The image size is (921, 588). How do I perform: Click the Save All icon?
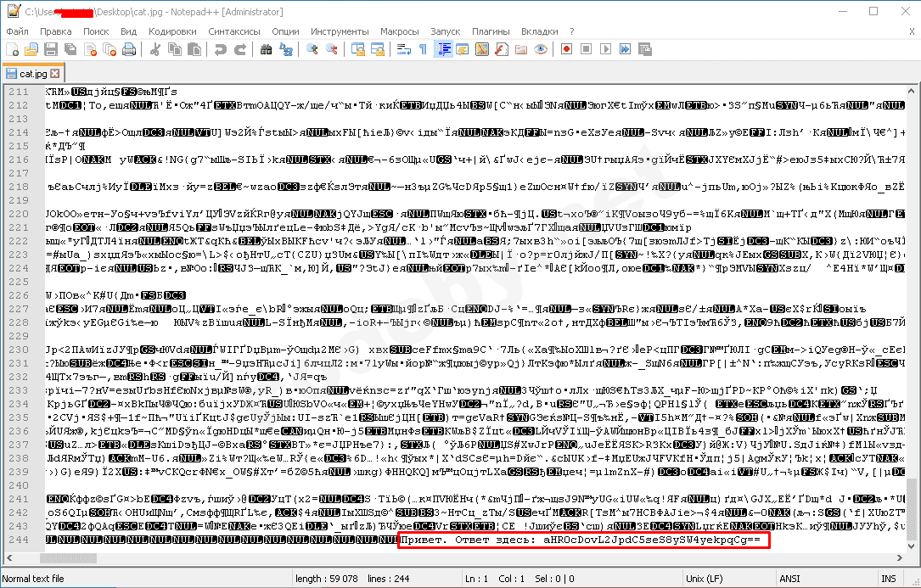[70, 49]
